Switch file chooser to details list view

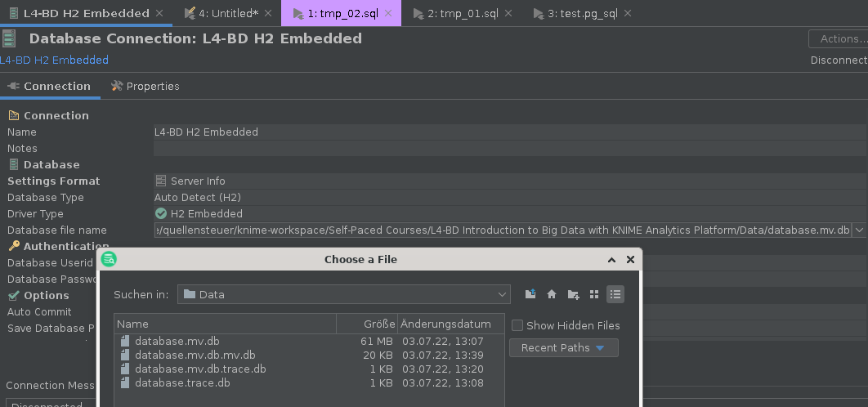[615, 294]
